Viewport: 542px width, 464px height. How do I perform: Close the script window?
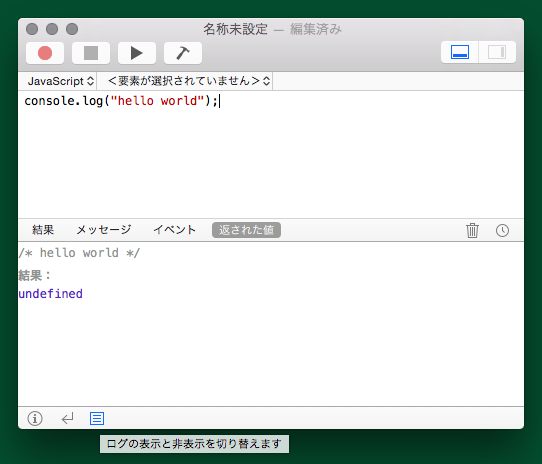tap(32, 29)
